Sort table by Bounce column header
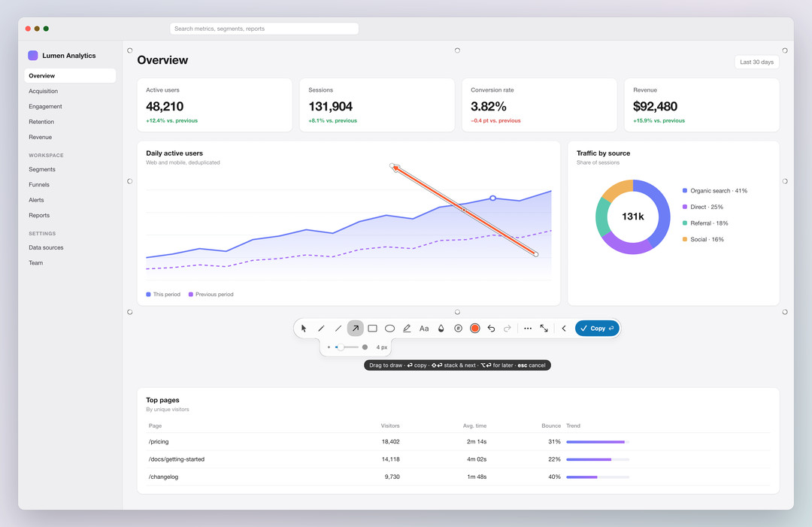Screen dimensions: 812x527 [x=551, y=426]
